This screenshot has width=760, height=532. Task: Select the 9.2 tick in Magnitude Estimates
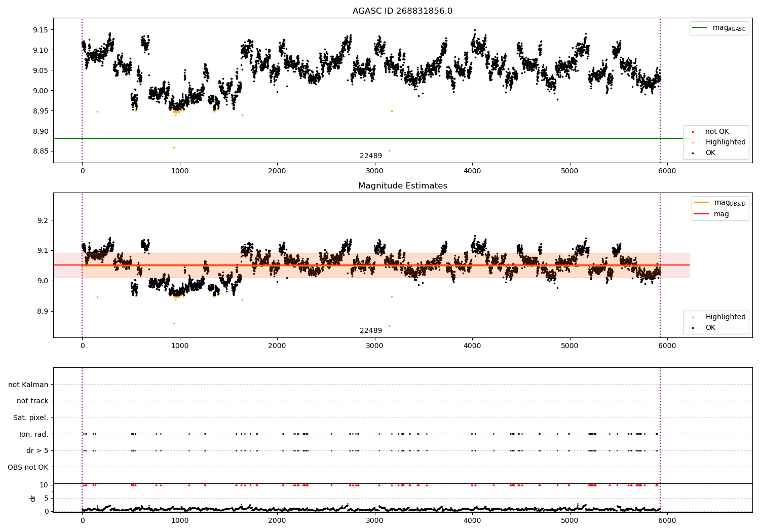point(43,220)
